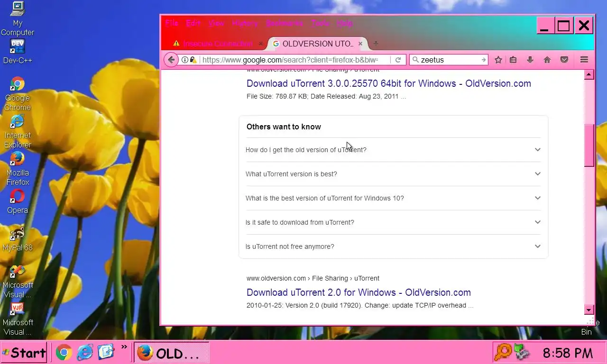Launch Opera desktop shortcut
This screenshot has width=607, height=364.
point(18,201)
